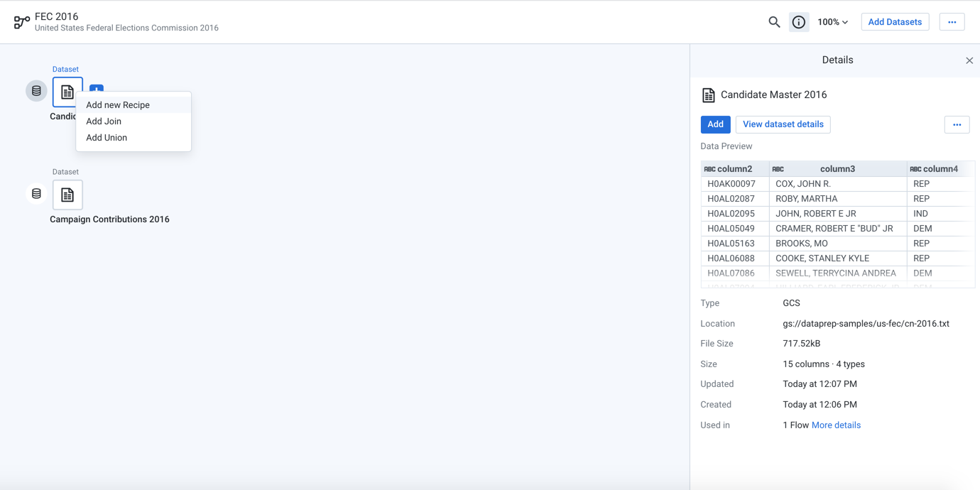Open the search magnifier icon
This screenshot has width=980, height=490.
pyautogui.click(x=774, y=22)
